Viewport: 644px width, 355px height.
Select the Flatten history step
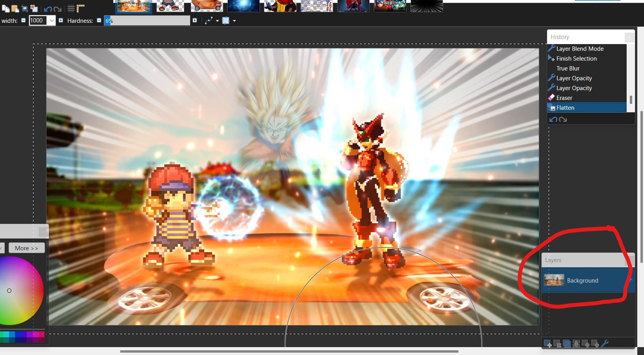[587, 108]
